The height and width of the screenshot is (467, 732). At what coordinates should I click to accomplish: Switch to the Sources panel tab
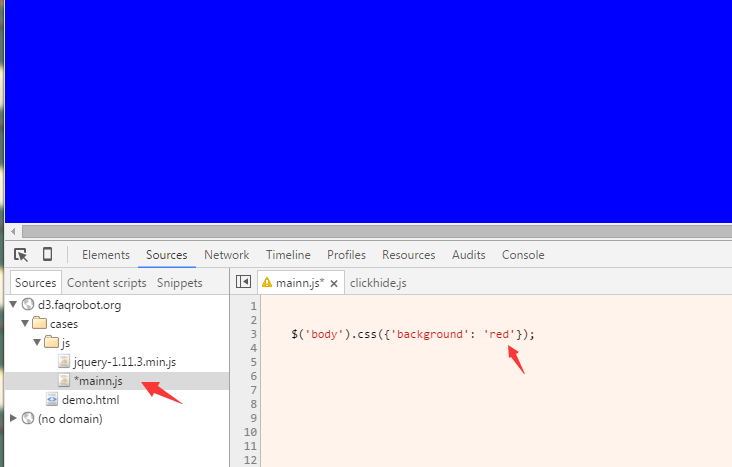167,255
